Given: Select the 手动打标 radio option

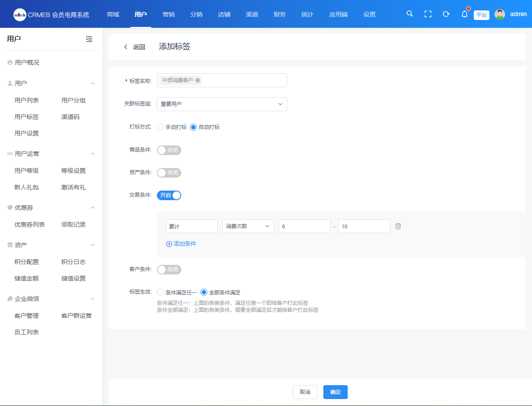Looking at the screenshot, I should pos(160,127).
